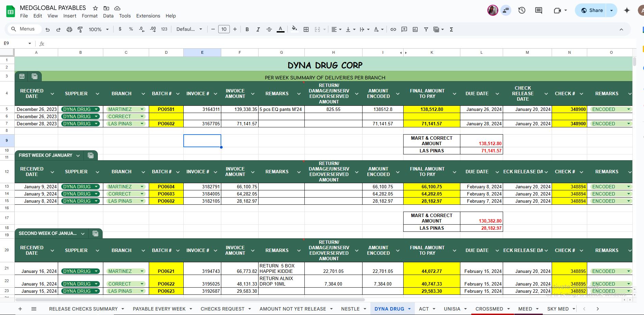Screen dimensions: 644x315
Task: Select the yellow PO0581 batch cell
Action: (166, 109)
